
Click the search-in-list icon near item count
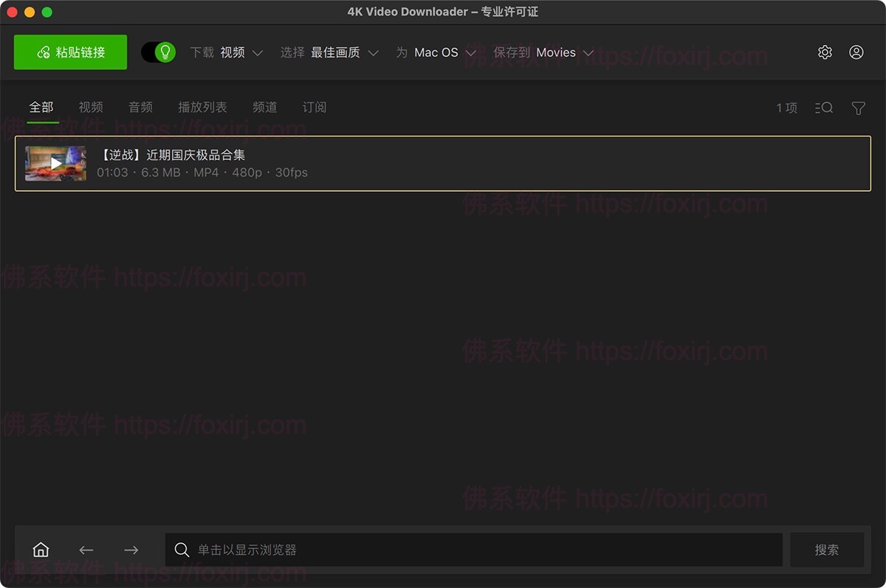(x=824, y=108)
